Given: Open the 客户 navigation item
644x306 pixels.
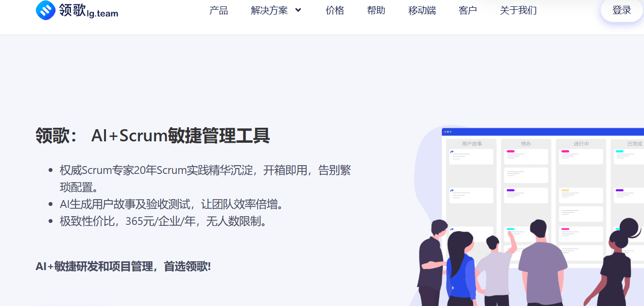Looking at the screenshot, I should [x=468, y=10].
